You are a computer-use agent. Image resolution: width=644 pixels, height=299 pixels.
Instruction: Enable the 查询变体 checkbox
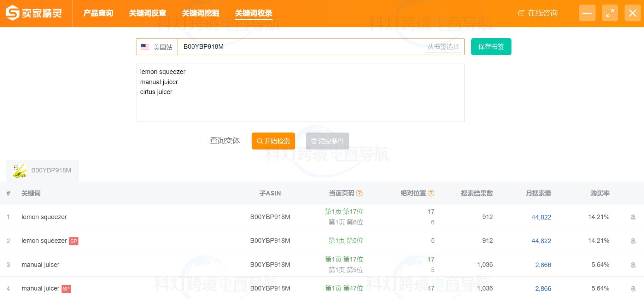coord(204,141)
